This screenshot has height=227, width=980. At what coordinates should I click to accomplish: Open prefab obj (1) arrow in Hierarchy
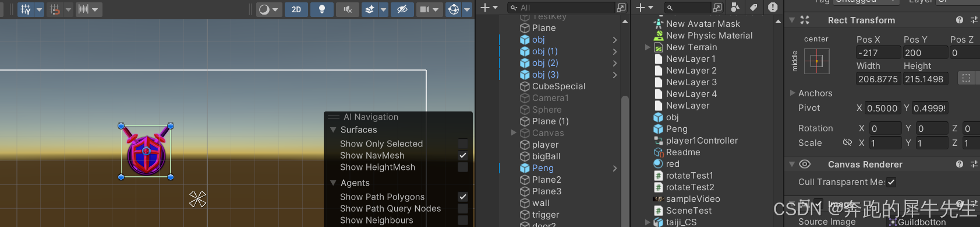615,51
